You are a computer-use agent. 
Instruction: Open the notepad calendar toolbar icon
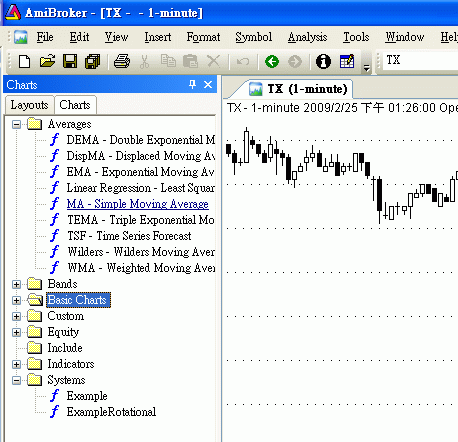(347, 61)
